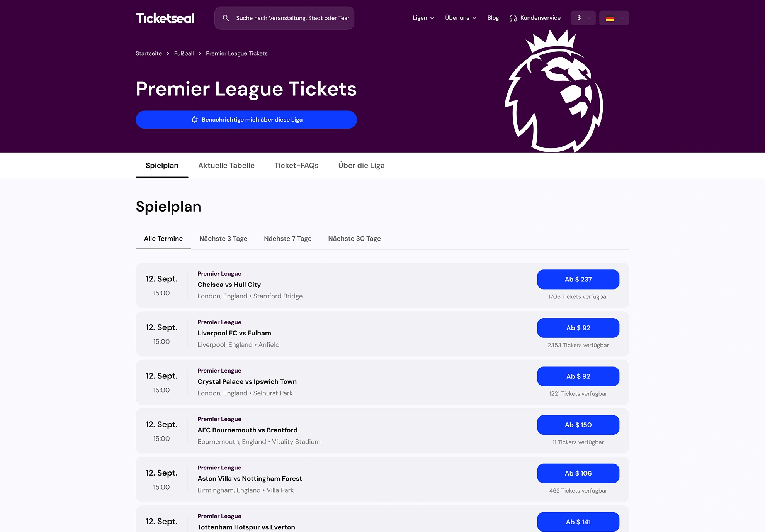The image size is (765, 532).
Task: Click the dollar currency symbol
Action: 579,18
